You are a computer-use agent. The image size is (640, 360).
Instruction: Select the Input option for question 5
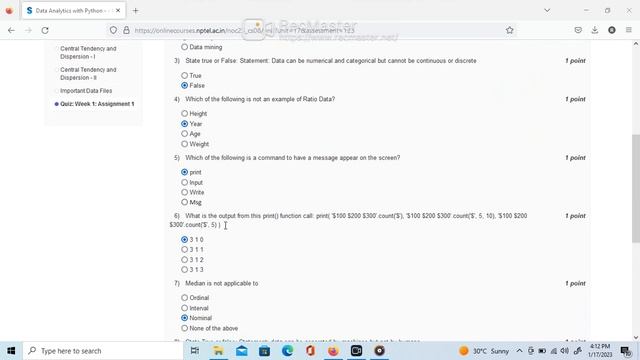tap(184, 182)
